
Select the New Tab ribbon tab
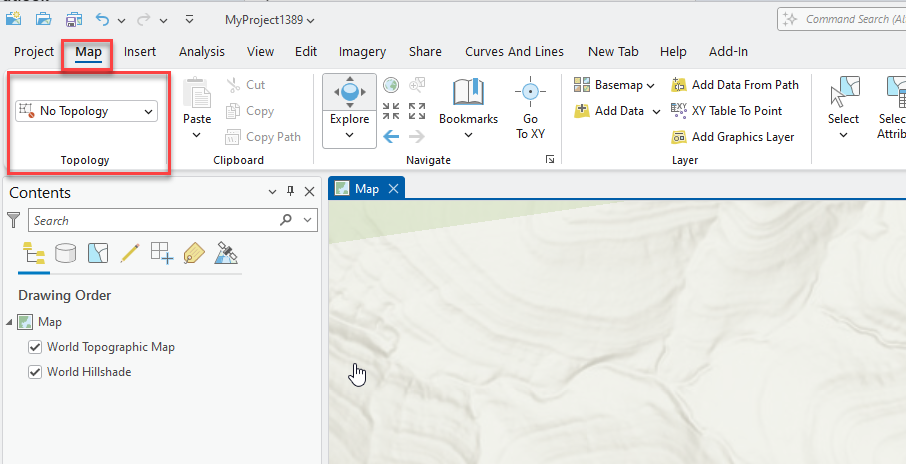pos(613,51)
